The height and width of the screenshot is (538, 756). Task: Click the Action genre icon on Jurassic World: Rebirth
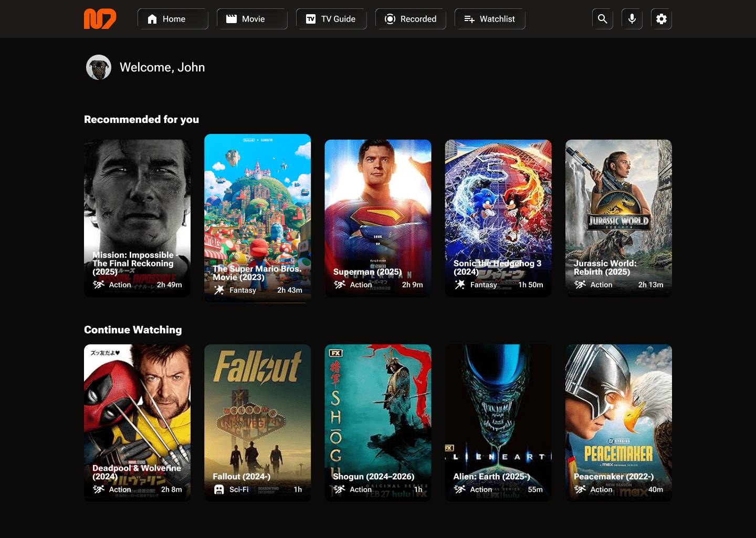click(x=580, y=285)
